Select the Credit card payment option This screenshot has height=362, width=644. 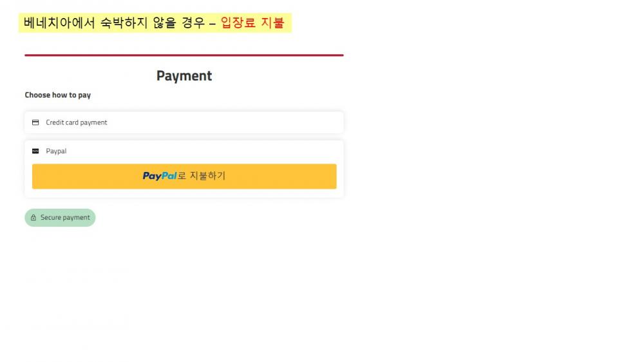(184, 122)
